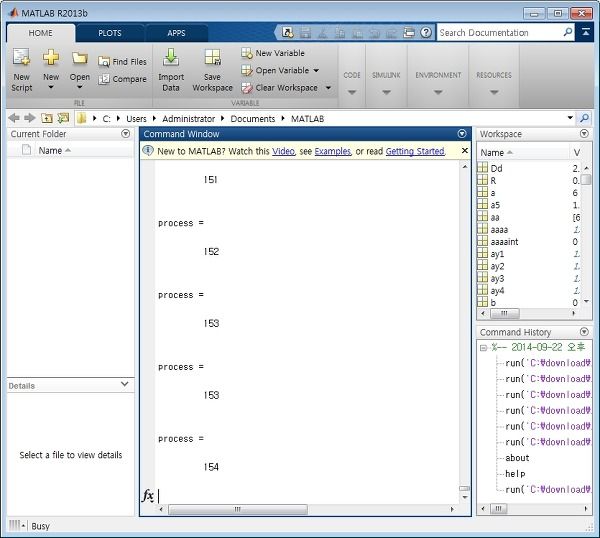Click the Dd variable icon in Workspace
600x538 pixels.
point(483,168)
